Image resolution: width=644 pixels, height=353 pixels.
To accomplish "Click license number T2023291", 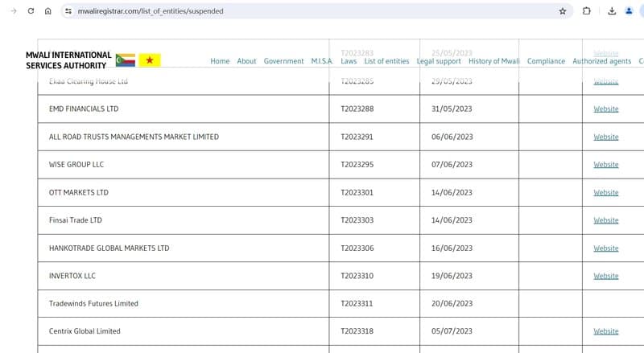I will pos(357,137).
